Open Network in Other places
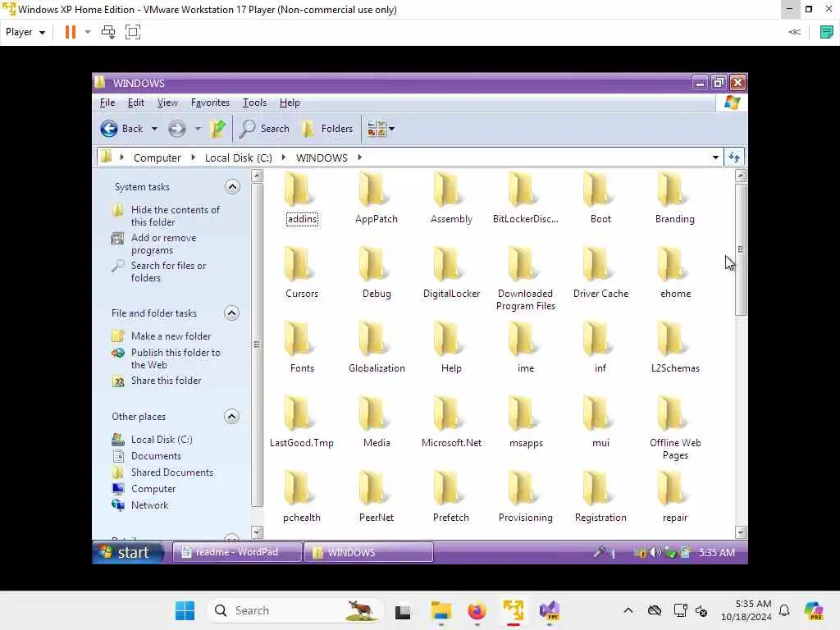840x630 pixels. pos(149,505)
